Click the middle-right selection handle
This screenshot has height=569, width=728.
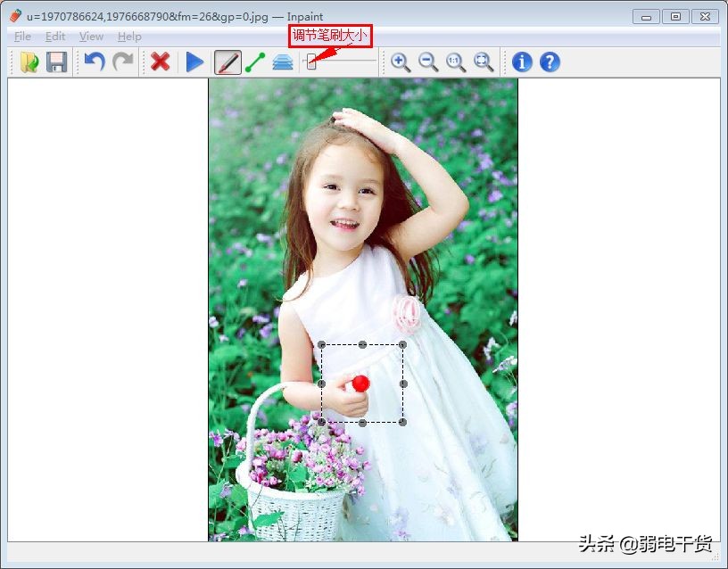click(x=403, y=383)
